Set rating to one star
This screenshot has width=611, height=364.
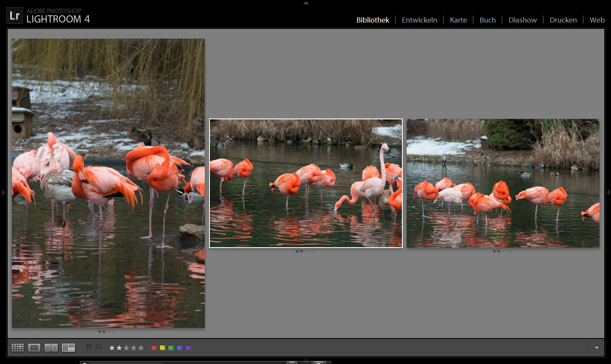[112, 348]
